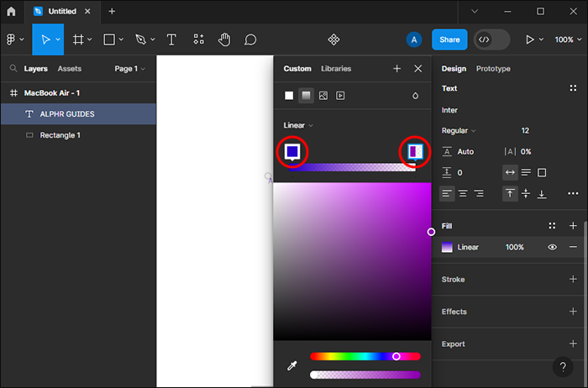Hide the Linear fill with eye icon
588x388 pixels.
point(552,247)
